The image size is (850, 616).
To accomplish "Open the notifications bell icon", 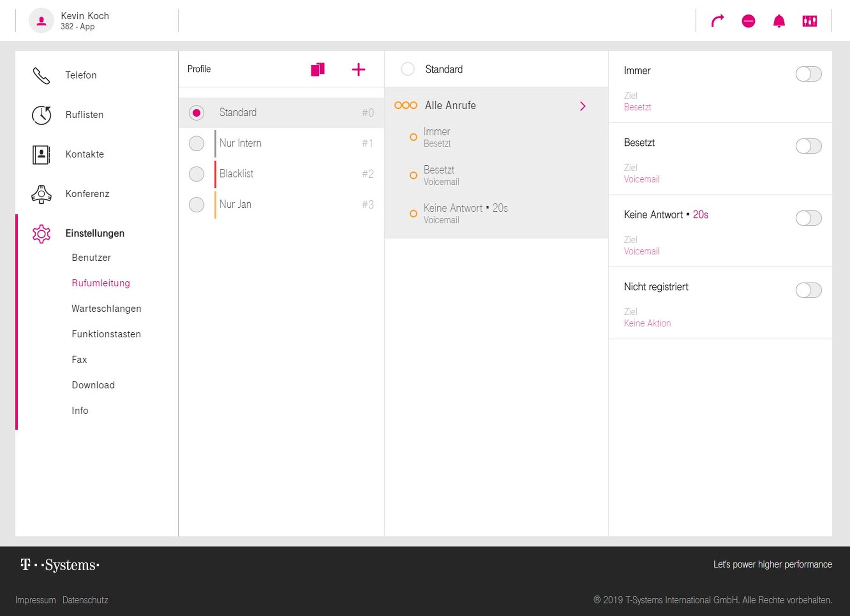I will tap(779, 21).
